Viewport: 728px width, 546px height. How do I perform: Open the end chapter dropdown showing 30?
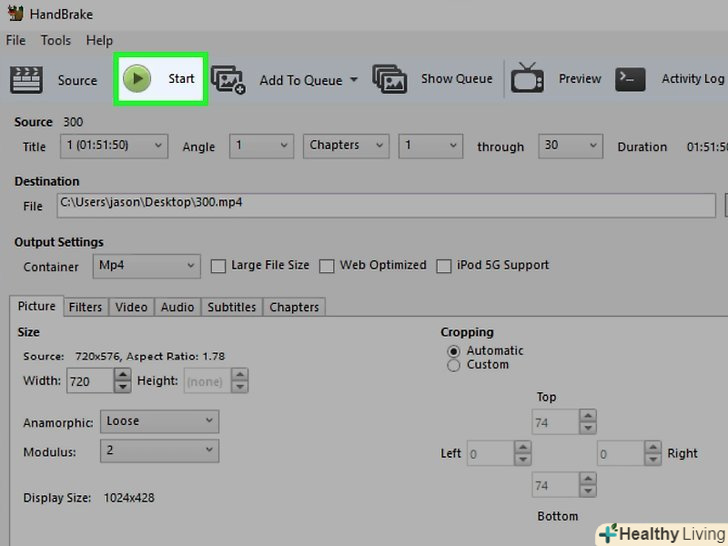pyautogui.click(x=571, y=146)
